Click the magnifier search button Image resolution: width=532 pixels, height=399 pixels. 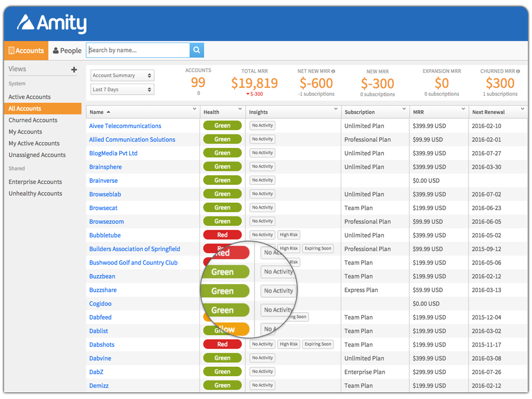click(197, 50)
